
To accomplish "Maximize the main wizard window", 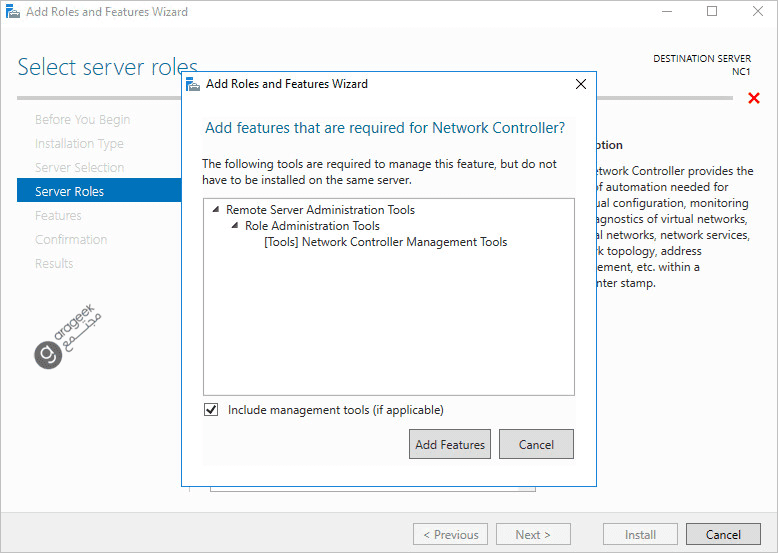I will [x=712, y=11].
